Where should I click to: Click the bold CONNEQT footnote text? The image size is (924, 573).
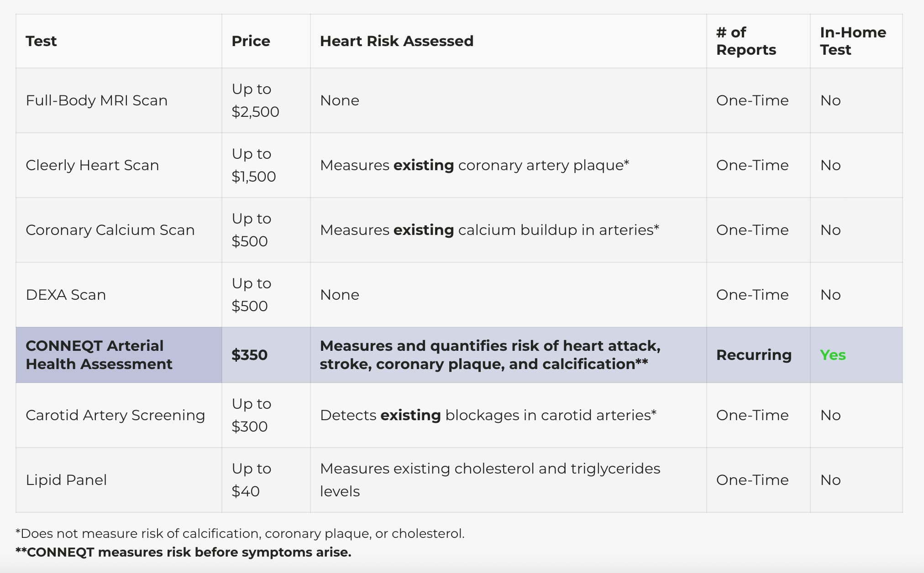coord(184,552)
